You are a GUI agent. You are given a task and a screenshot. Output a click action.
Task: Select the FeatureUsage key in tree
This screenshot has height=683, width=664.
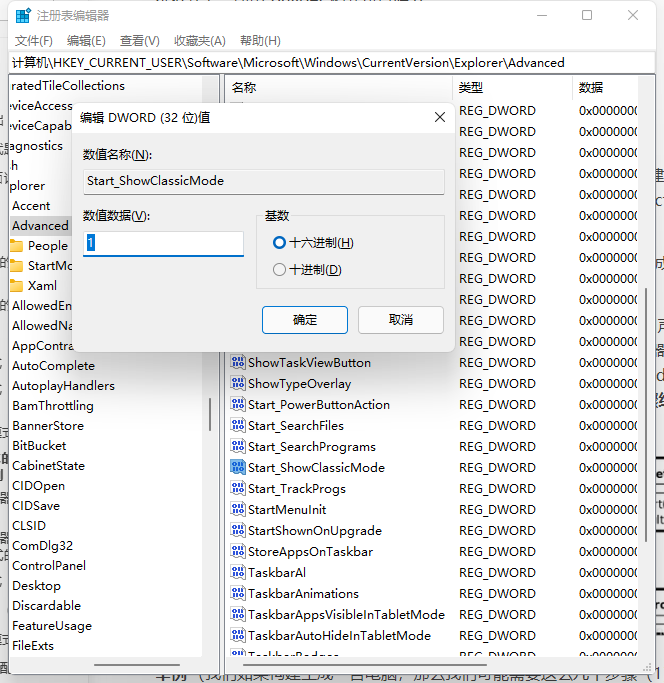[x=52, y=626]
